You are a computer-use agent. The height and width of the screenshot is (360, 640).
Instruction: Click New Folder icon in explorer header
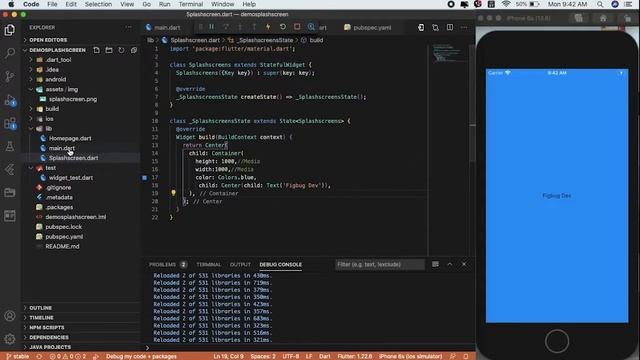109,50
